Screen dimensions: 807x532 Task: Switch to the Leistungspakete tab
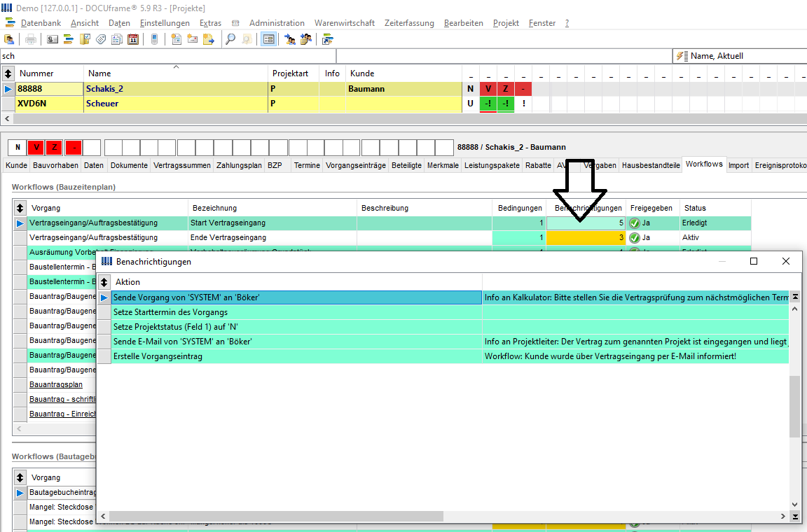[x=492, y=165]
